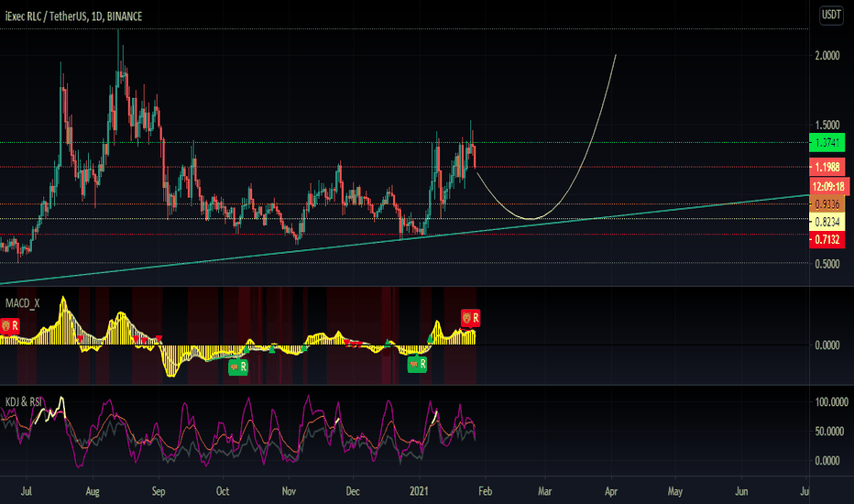This screenshot has width=854, height=504.
Task: Click the MACD_X indicator label
Action: (x=22, y=303)
